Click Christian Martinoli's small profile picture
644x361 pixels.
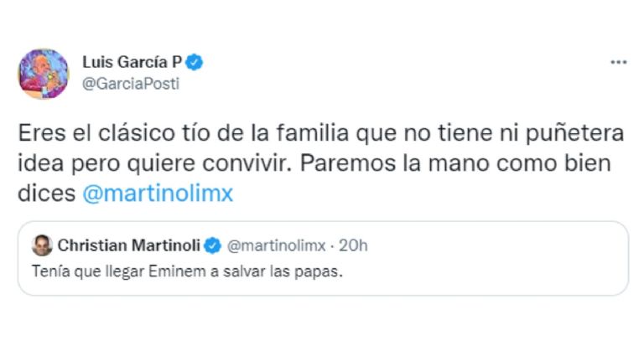(41, 245)
